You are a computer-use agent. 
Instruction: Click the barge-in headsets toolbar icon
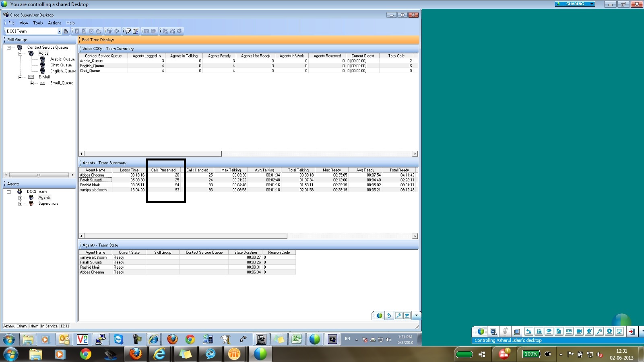pos(110,31)
